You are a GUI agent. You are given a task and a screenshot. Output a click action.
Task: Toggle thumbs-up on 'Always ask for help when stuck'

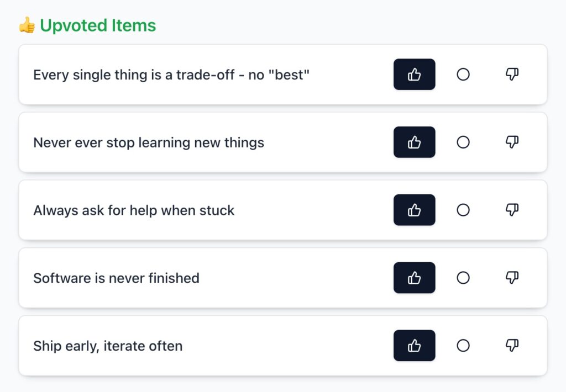pyautogui.click(x=414, y=210)
